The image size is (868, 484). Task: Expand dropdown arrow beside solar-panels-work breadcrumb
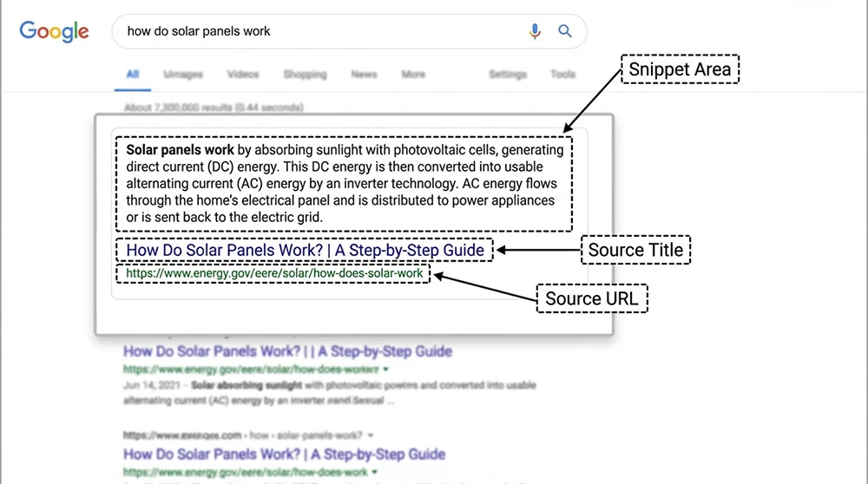click(371, 435)
